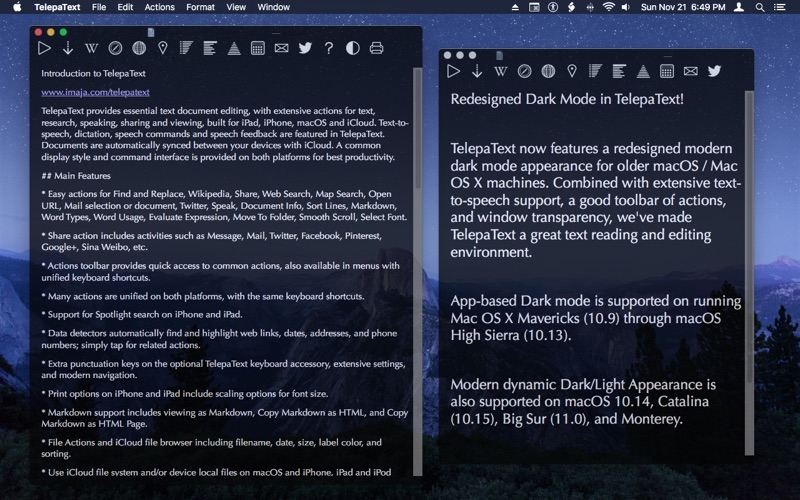Click the envelope mail icon in right window
Screen dimensions: 800x500
pyautogui.click(x=690, y=71)
